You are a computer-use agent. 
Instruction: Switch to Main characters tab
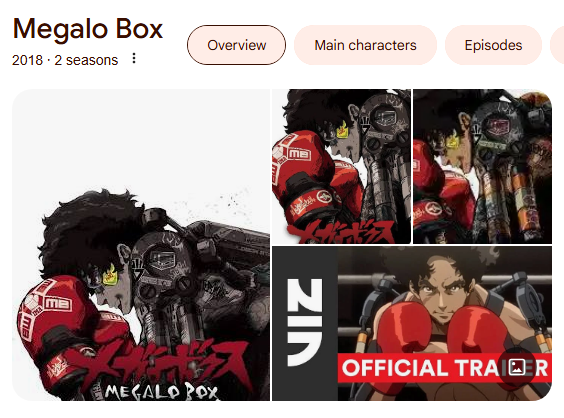pyautogui.click(x=365, y=45)
